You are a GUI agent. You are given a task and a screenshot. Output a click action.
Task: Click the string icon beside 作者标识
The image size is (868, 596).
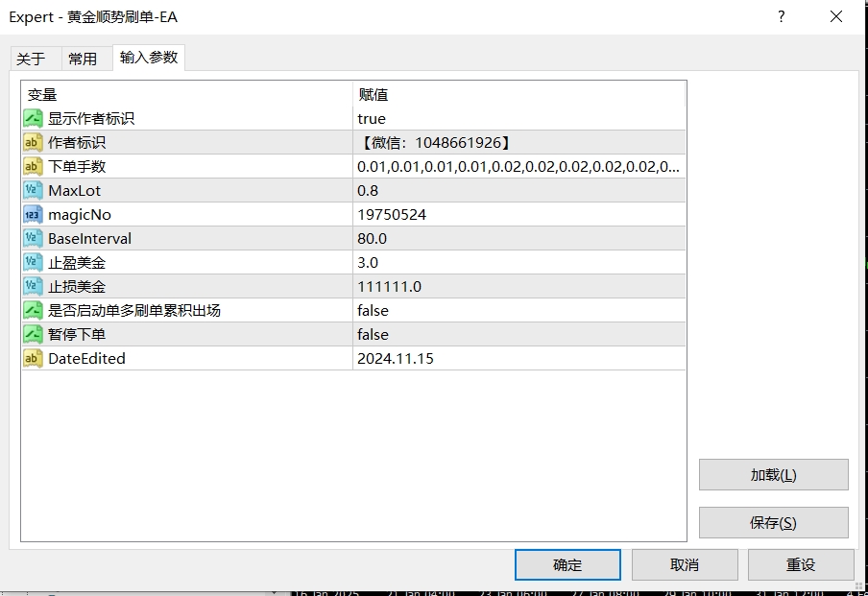tap(33, 143)
